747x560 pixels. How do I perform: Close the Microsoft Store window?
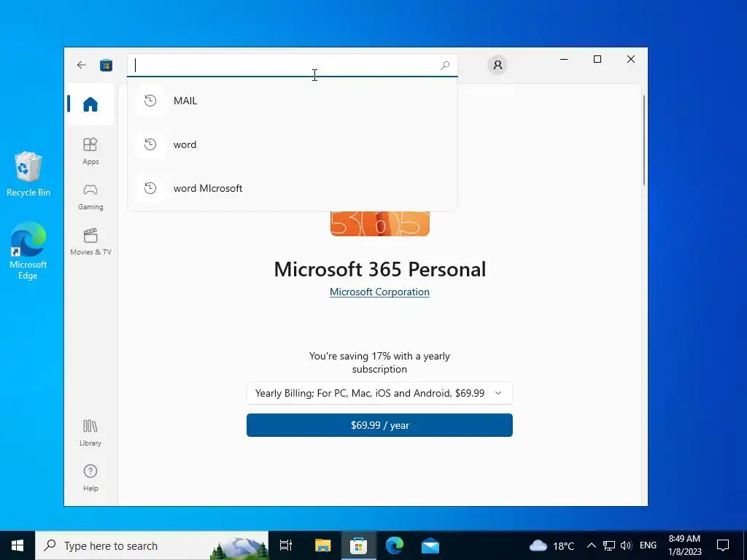631,59
